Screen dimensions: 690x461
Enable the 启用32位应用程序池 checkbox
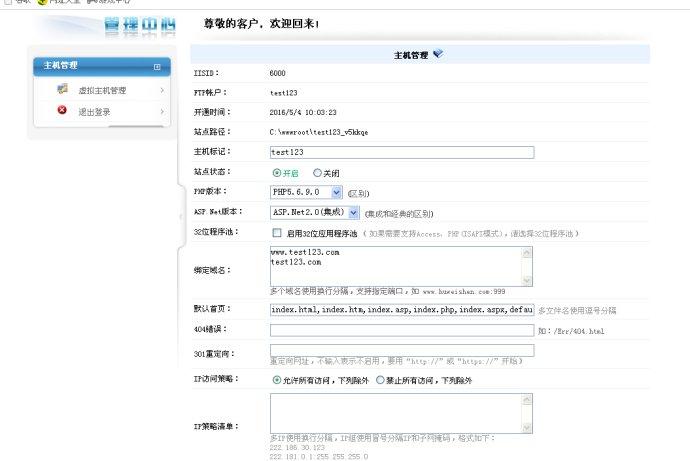pos(277,233)
